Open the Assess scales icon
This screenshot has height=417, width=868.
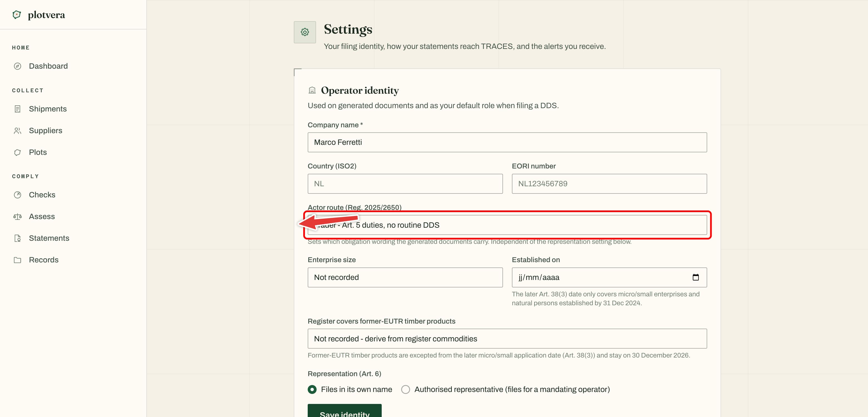(x=18, y=217)
